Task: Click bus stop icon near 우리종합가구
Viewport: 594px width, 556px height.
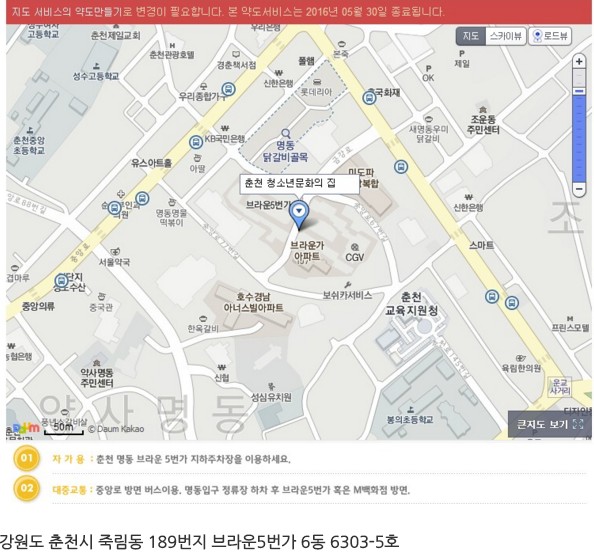Action: [x=228, y=89]
